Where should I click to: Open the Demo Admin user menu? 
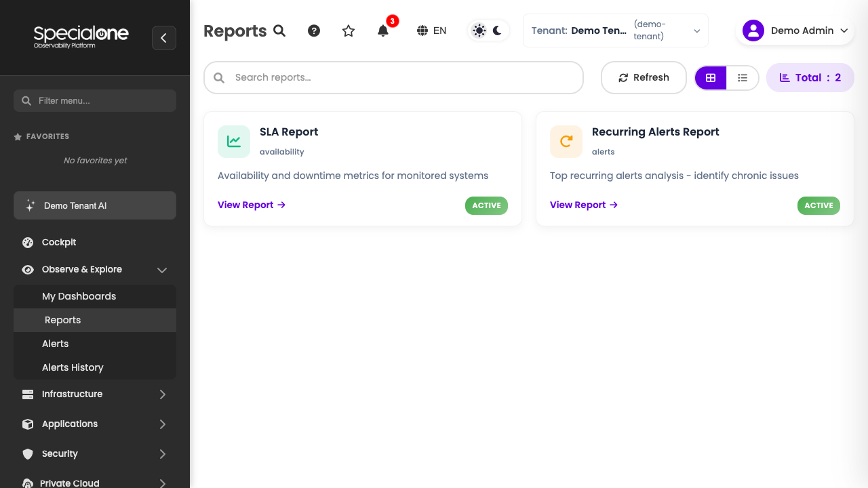[795, 30]
